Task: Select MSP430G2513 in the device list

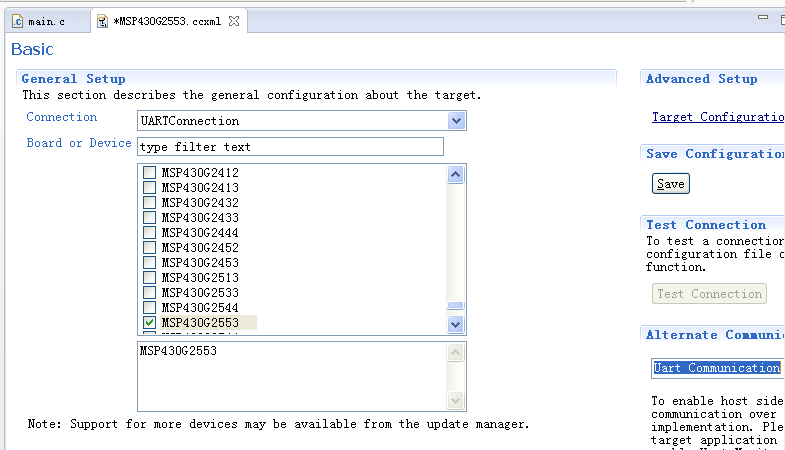Action: [x=200, y=278]
